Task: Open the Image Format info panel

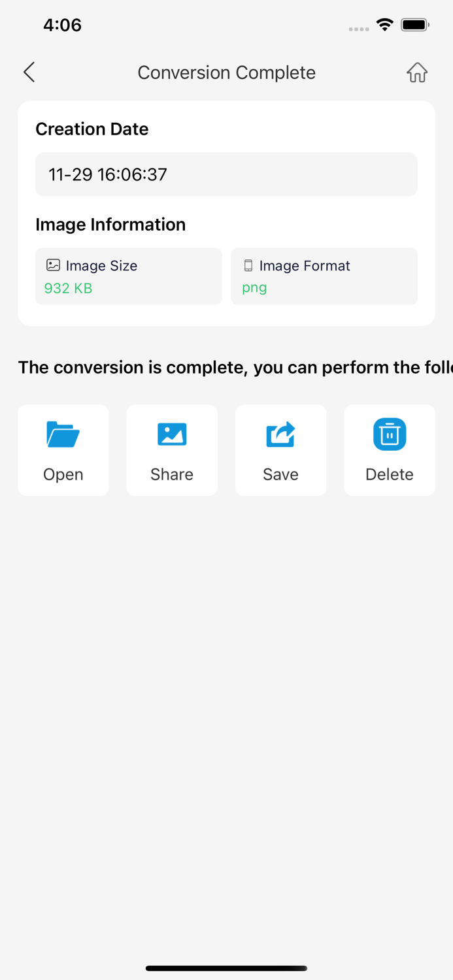Action: pos(324,276)
